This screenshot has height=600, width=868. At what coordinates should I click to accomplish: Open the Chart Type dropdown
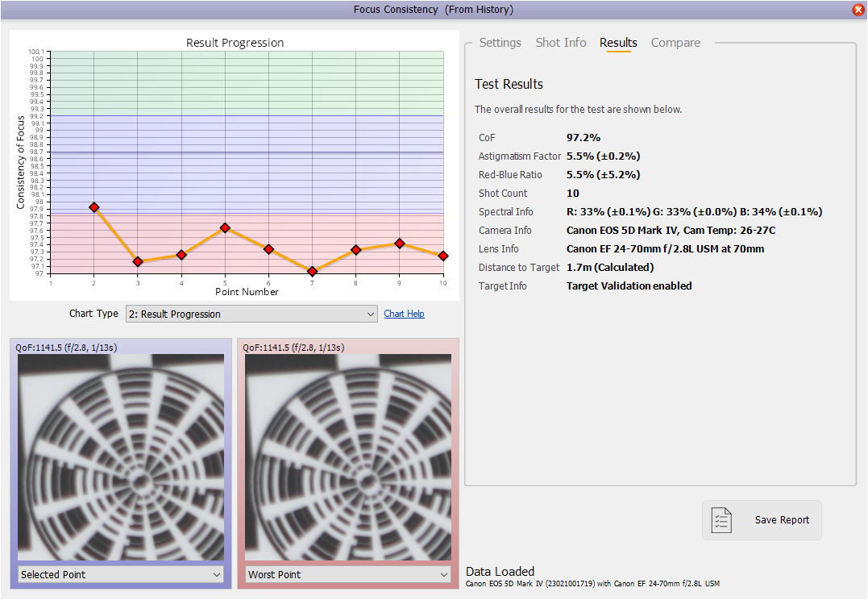point(251,314)
